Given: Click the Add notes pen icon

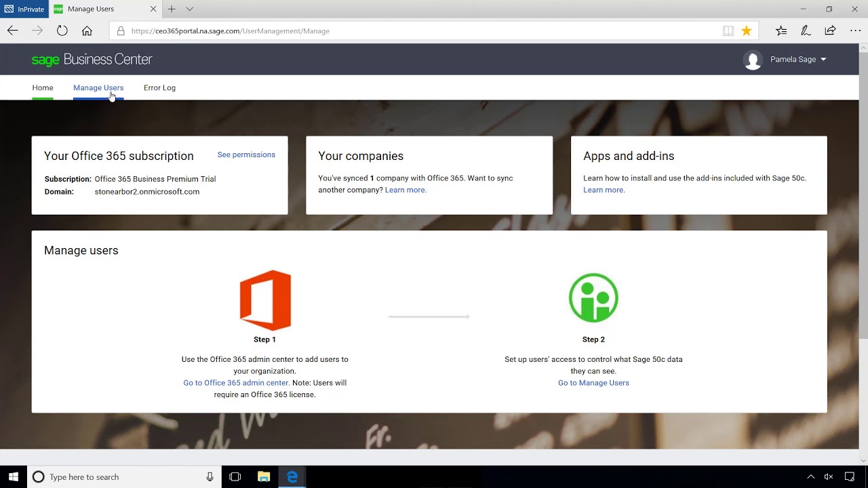Looking at the screenshot, I should pos(806,30).
